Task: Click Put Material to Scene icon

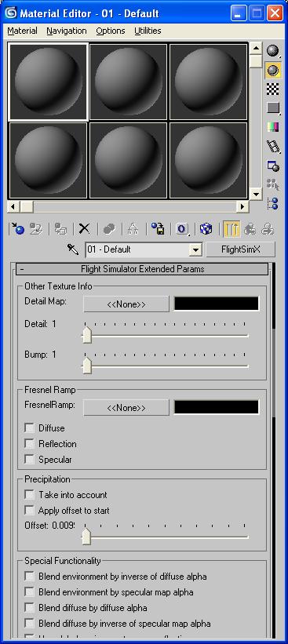Action: tap(37, 229)
